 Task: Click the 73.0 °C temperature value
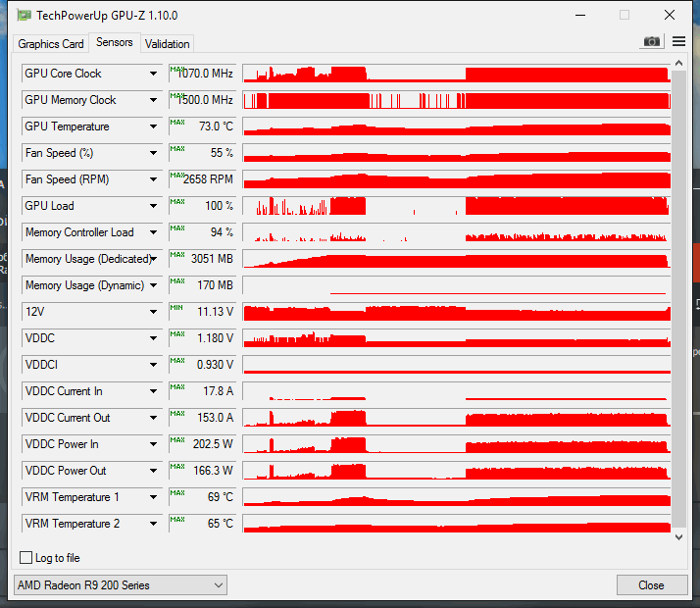coord(203,127)
